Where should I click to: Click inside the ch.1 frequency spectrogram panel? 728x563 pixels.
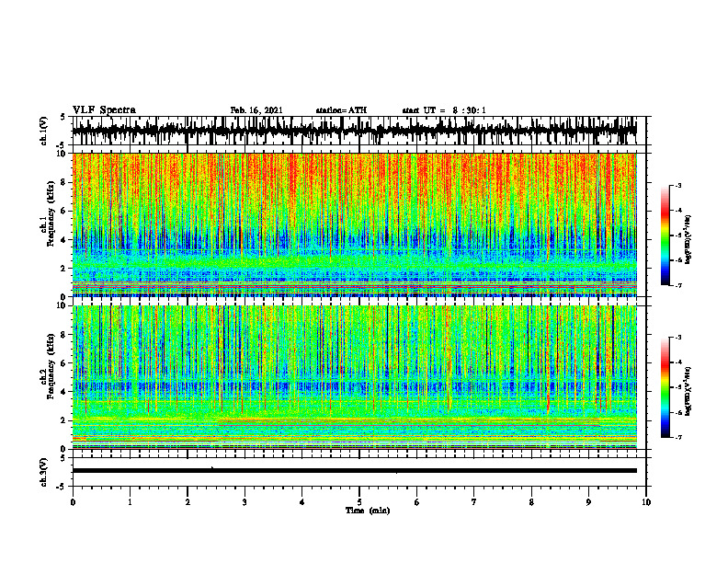354,224
